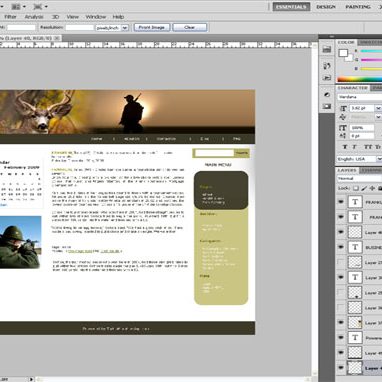Image resolution: width=382 pixels, height=382 pixels.
Task: Open the Screen Mode icon in top bar
Action: tap(37, 7)
